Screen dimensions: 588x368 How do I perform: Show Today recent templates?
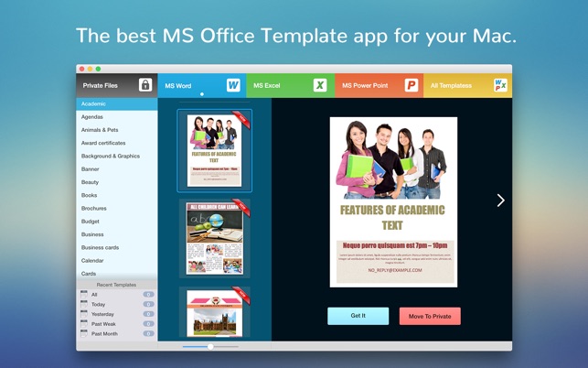point(117,304)
